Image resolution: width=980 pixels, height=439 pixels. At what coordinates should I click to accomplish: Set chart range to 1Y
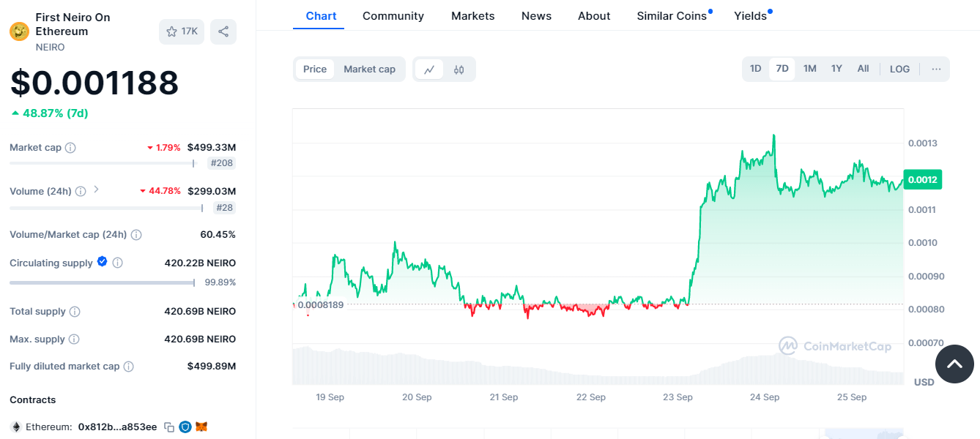point(836,69)
